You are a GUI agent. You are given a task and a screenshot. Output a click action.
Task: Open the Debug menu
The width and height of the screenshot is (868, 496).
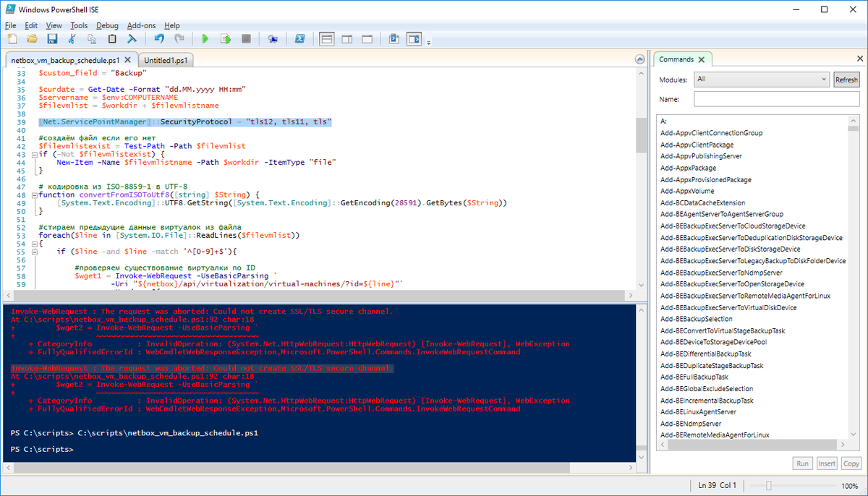point(108,25)
